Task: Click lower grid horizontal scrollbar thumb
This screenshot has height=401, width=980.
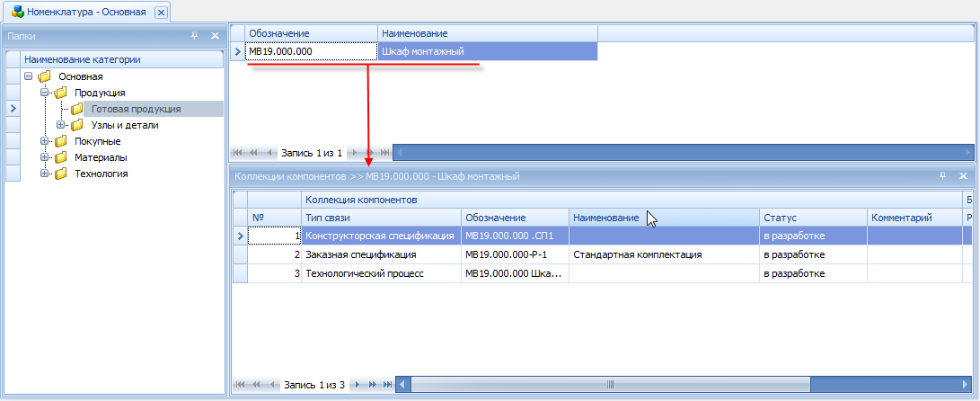Action: [611, 384]
